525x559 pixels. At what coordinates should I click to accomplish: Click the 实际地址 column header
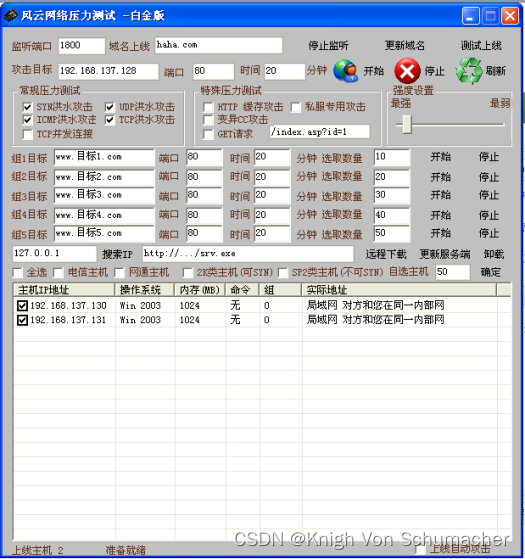click(399, 290)
